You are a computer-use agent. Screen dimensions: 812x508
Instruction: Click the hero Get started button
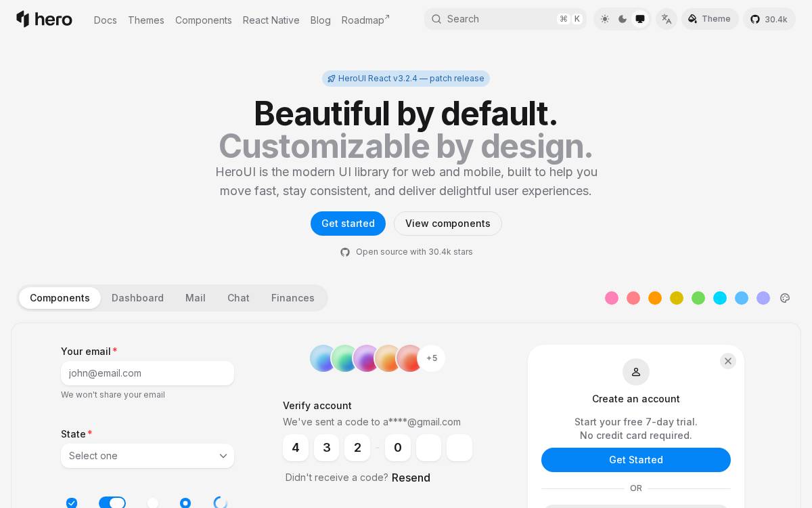(348, 224)
